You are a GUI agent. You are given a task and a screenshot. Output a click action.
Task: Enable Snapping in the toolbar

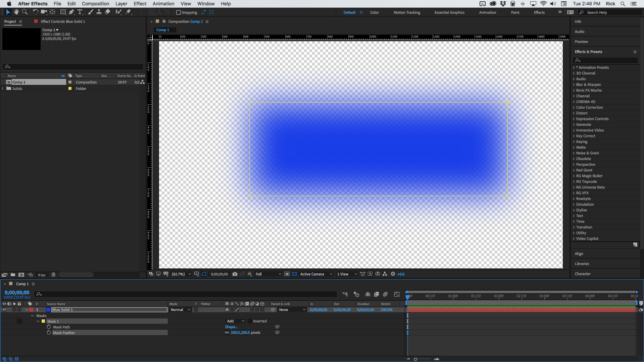tap(178, 12)
